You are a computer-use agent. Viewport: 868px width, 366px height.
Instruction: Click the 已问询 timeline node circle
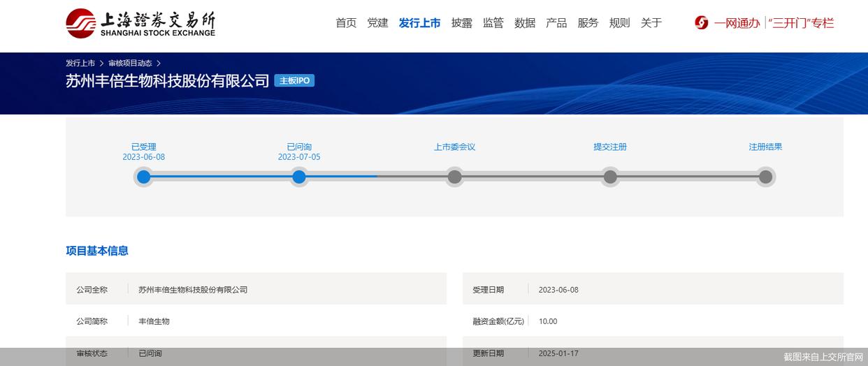pyautogui.click(x=299, y=177)
